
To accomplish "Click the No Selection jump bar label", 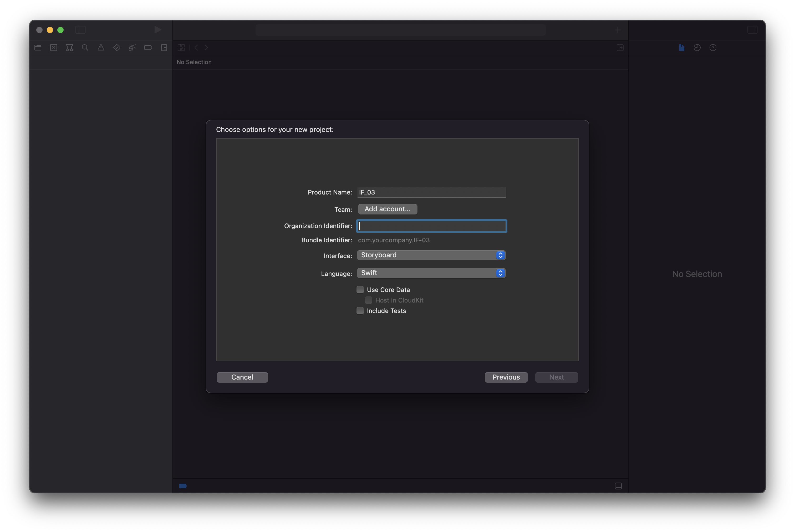I will 194,62.
